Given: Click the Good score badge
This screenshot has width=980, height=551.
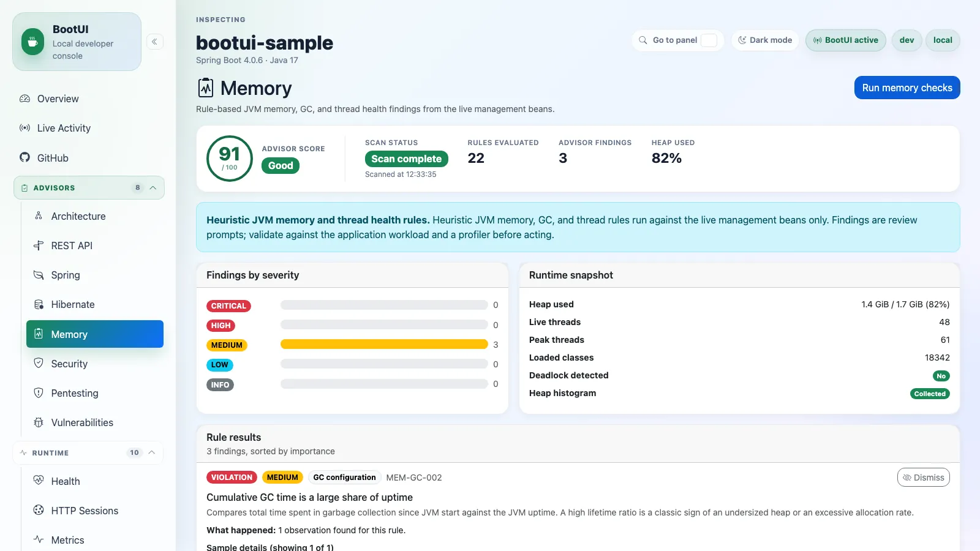Looking at the screenshot, I should [281, 166].
